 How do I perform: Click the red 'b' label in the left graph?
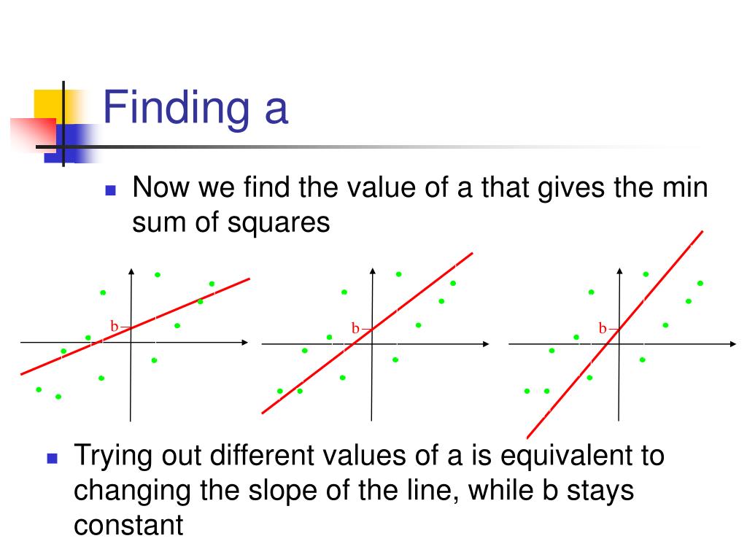point(115,326)
